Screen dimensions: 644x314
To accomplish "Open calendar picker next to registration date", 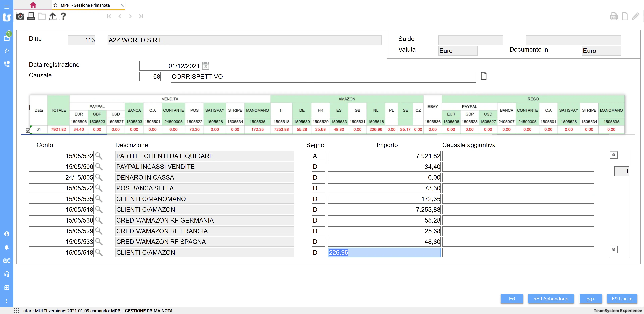I will 205,66.
